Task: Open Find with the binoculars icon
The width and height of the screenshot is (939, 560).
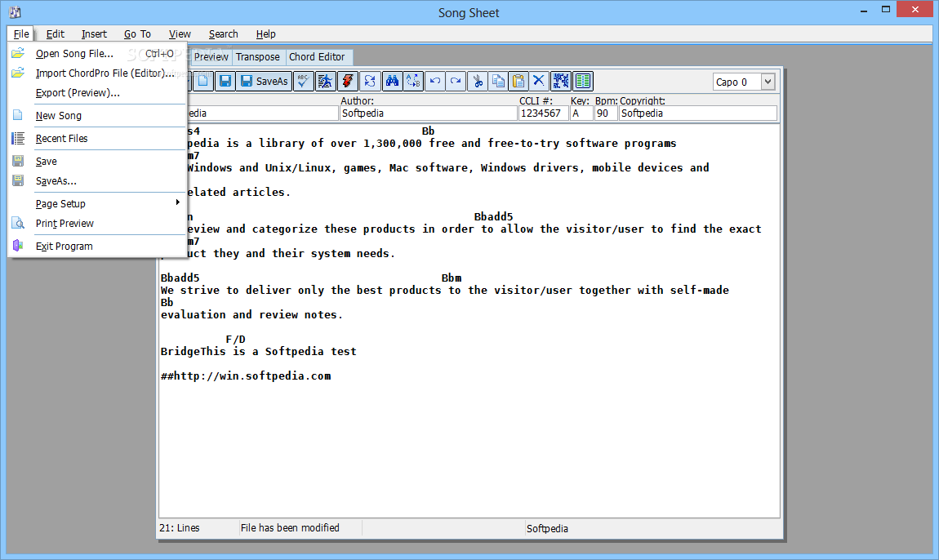Action: coord(392,81)
